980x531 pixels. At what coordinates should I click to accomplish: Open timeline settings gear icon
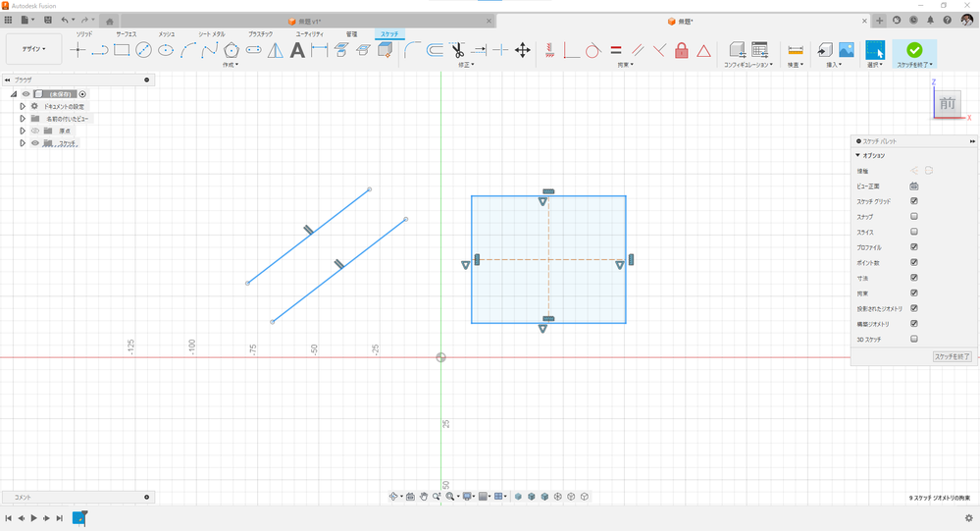point(969,518)
